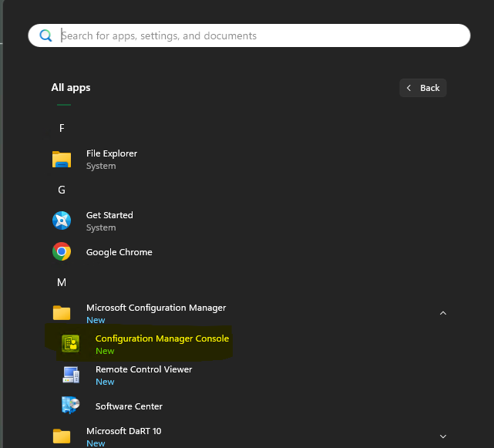Image resolution: width=494 pixels, height=448 pixels.
Task: Open the Software Center icon
Action: (71, 405)
